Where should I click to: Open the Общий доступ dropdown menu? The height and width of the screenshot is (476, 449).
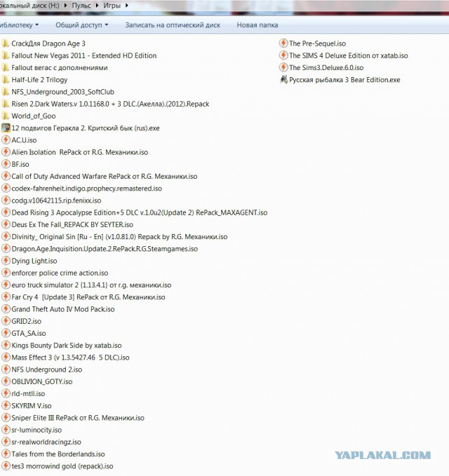tap(81, 25)
